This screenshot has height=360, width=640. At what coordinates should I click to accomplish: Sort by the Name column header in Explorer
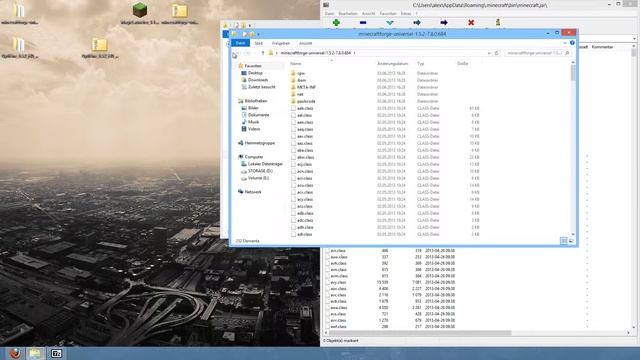pyautogui.click(x=296, y=64)
